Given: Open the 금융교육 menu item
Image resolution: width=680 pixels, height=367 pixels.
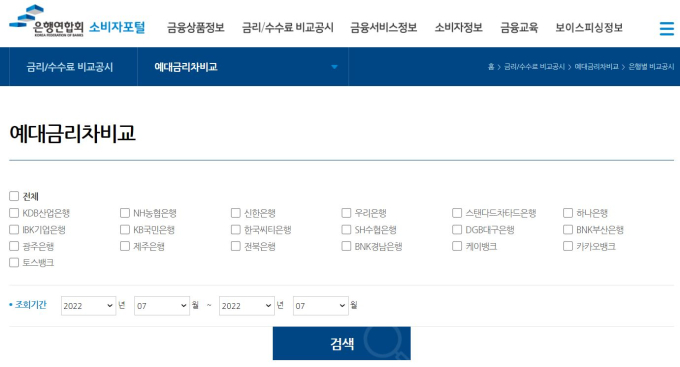Looking at the screenshot, I should [519, 28].
